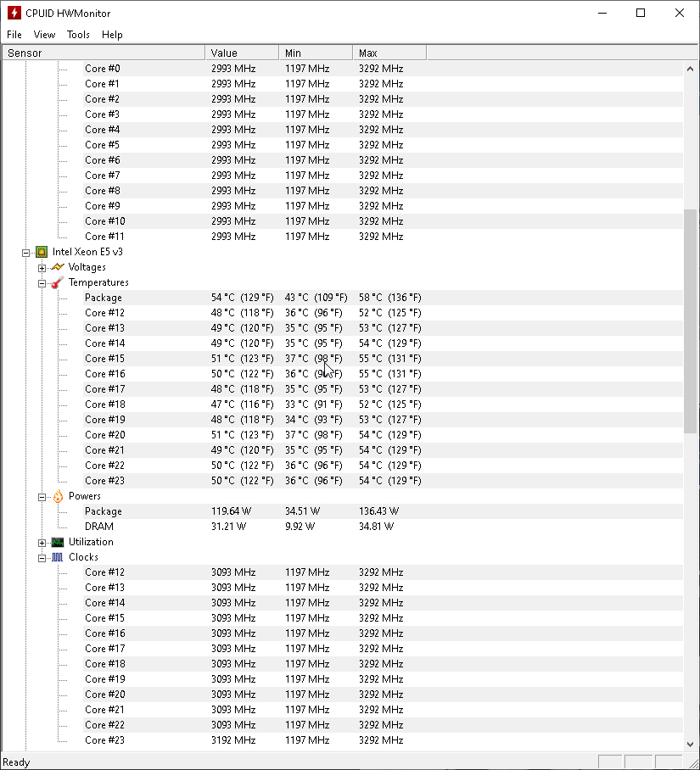
Task: Expand the Utilization section
Action: click(x=42, y=543)
